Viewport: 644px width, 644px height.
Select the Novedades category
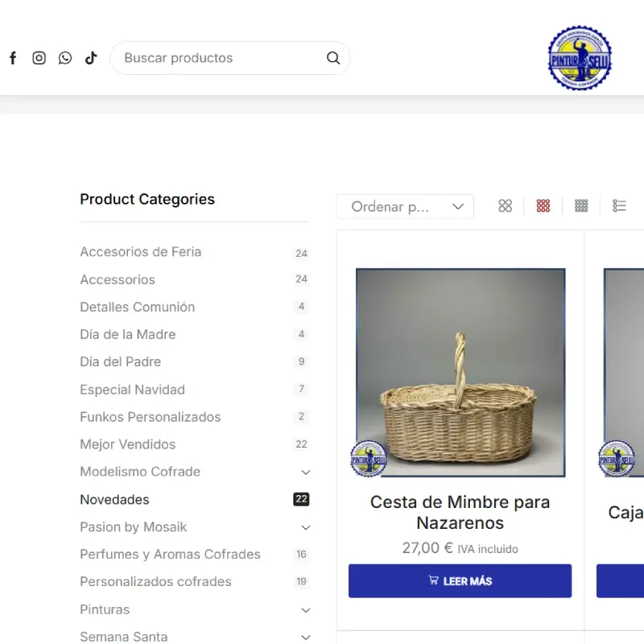click(114, 499)
